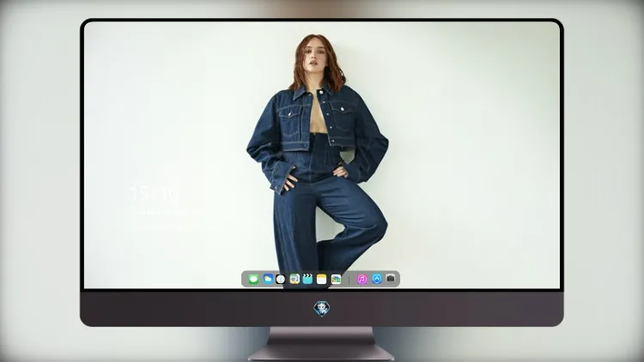Launch the pink iTunes music icon
The width and height of the screenshot is (644, 362).
coord(361,279)
